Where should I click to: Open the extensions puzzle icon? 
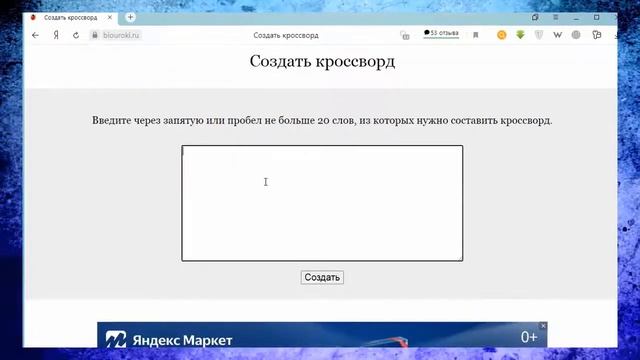[x=596, y=35]
